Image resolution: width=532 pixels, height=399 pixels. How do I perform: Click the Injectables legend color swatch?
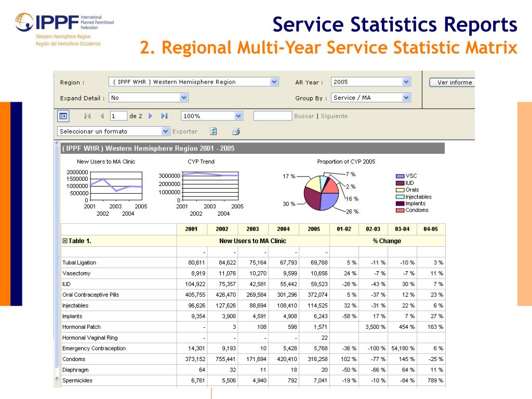tap(400, 197)
